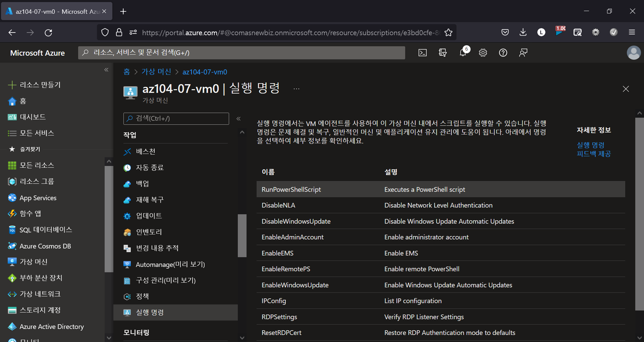Screen dimensions: 644x342
Task: Open the ellipsis more options by title
Action: [x=296, y=89]
